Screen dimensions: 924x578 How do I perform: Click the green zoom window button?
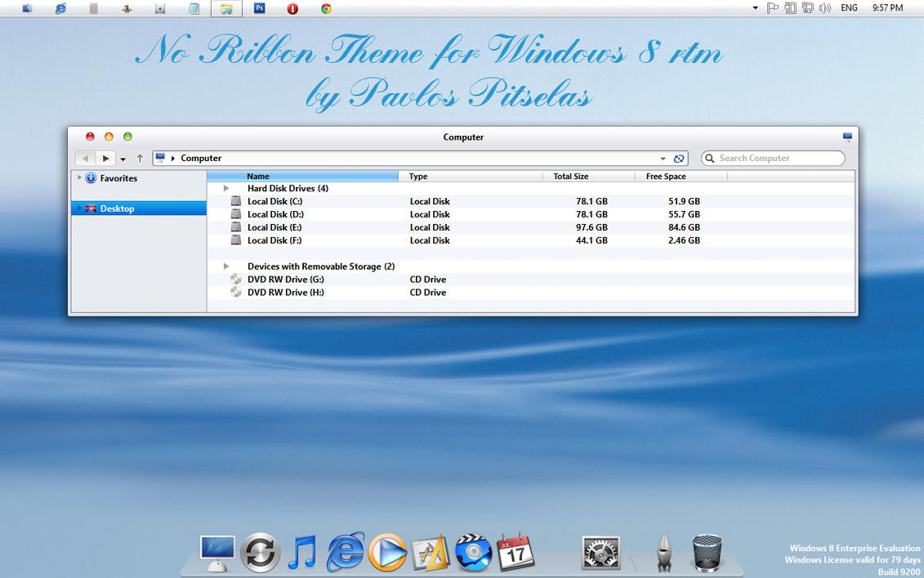127,137
